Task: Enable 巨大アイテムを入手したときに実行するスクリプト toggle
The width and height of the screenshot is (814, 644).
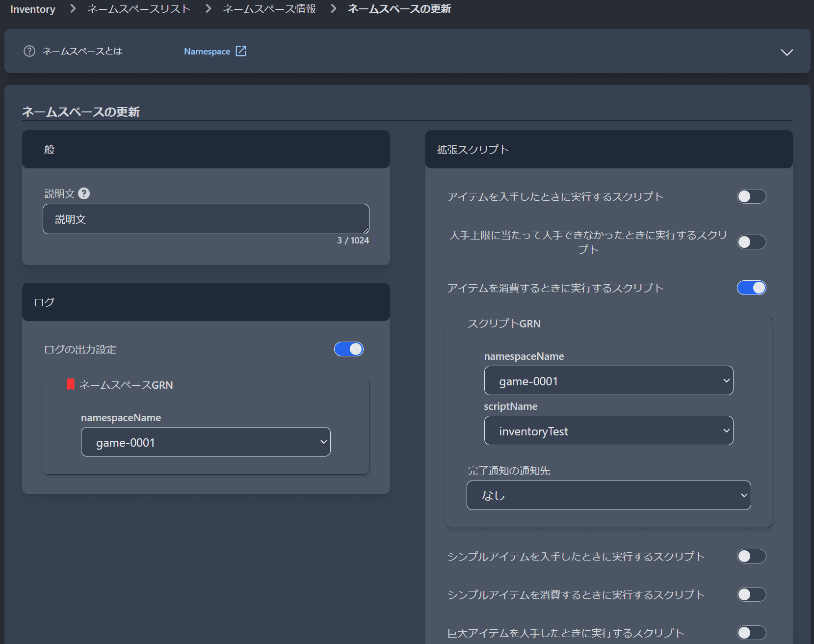Action: pyautogui.click(x=751, y=633)
